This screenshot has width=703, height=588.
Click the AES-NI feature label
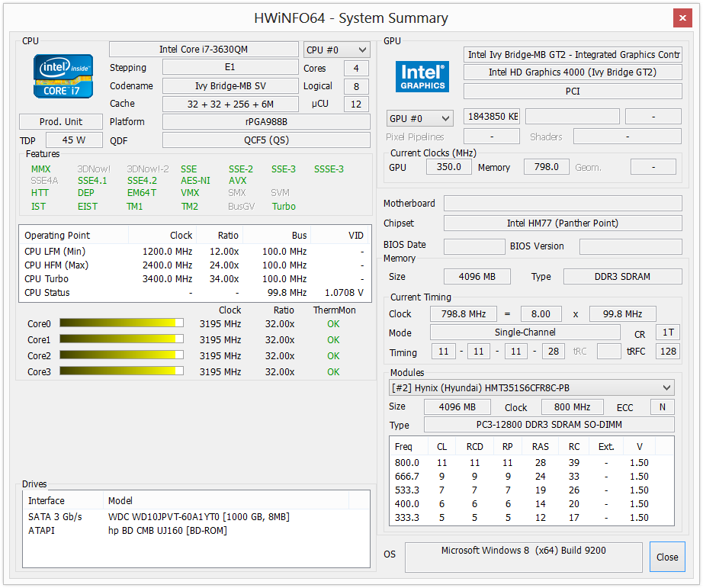pos(195,181)
